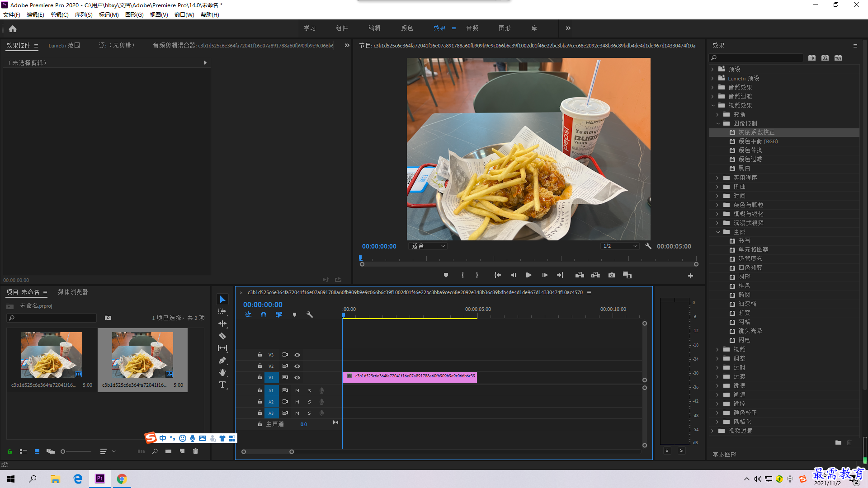
Task: Show more workspaces via double chevron
Action: click(568, 28)
